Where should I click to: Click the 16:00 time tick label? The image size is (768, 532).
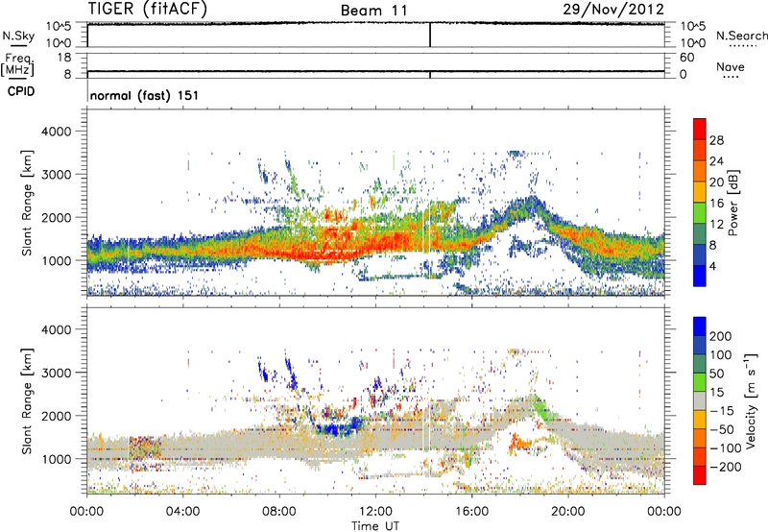pos(471,512)
